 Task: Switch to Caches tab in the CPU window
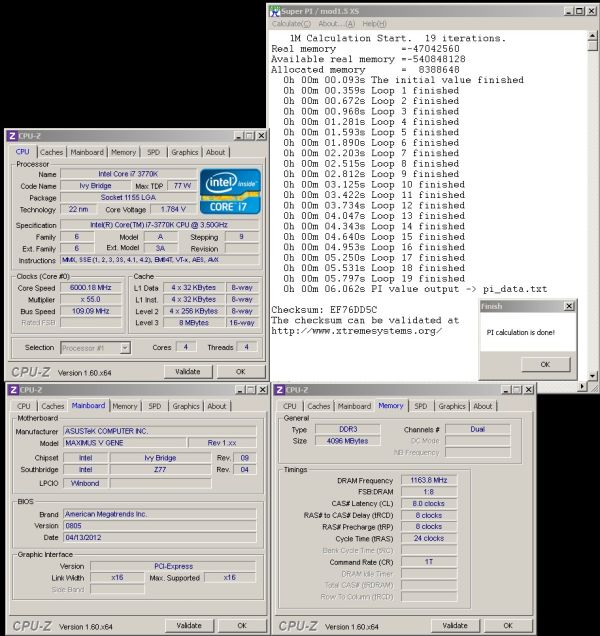(x=52, y=152)
